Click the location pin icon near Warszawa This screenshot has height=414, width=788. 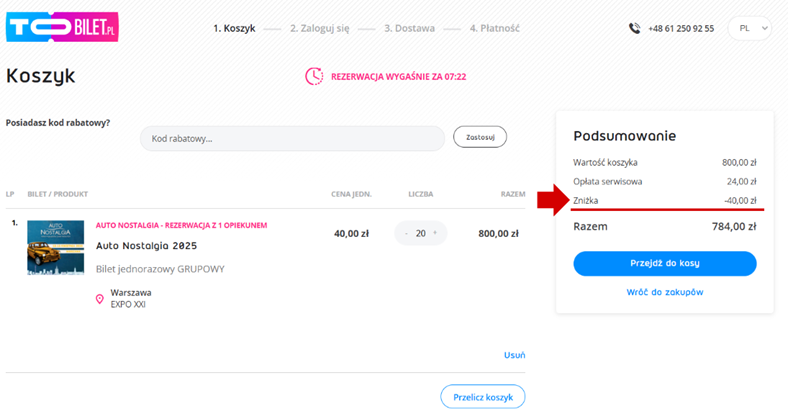[x=100, y=299]
